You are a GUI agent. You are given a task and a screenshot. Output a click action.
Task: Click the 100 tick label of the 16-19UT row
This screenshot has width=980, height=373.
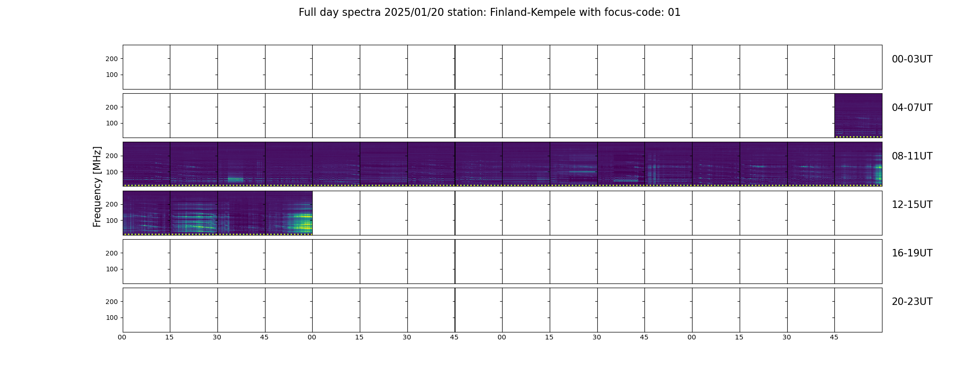pos(112,269)
